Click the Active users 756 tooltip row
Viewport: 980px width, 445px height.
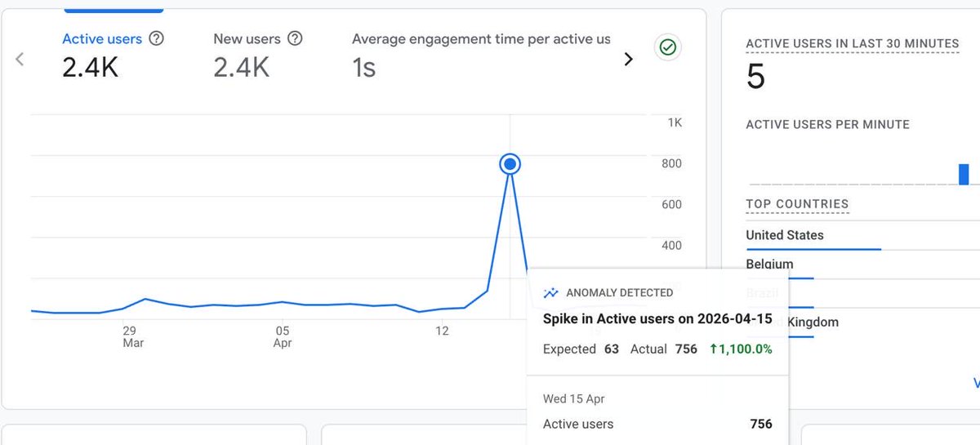657,424
